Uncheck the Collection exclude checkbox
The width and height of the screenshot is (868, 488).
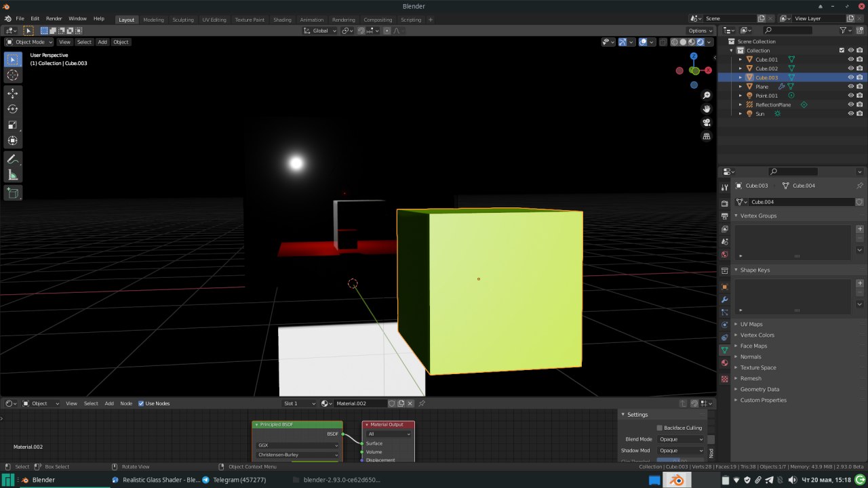(x=842, y=50)
